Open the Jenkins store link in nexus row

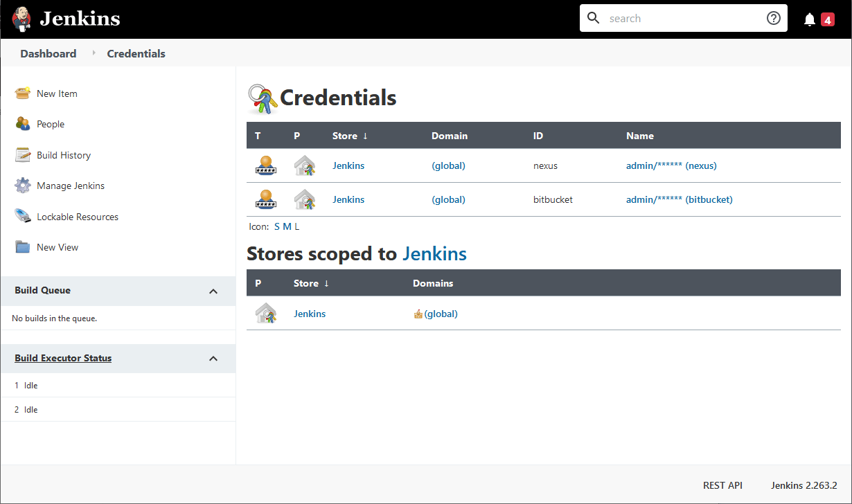pos(348,165)
